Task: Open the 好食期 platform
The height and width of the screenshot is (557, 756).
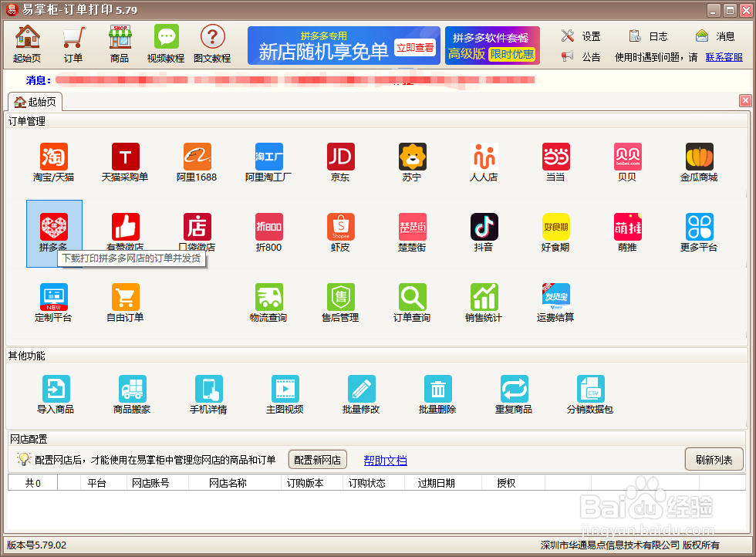Action: tap(555, 232)
